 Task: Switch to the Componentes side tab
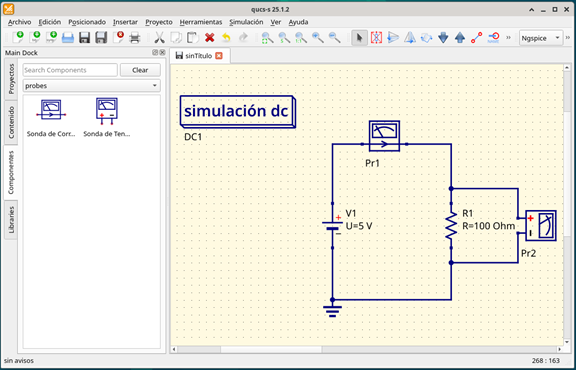tap(11, 173)
